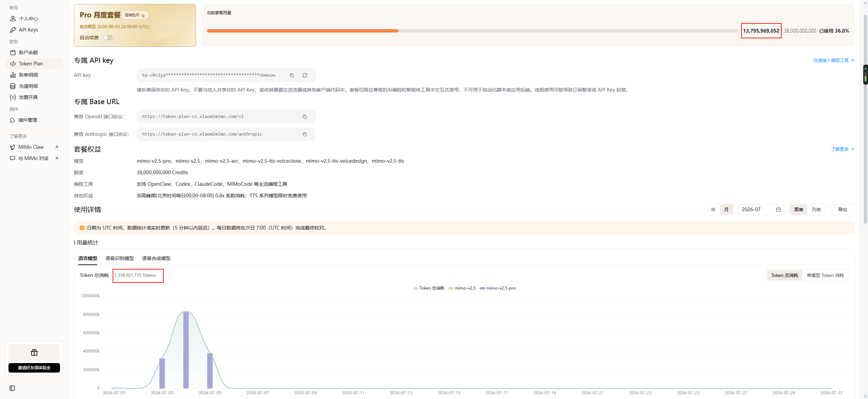Open 了解更多 link next to 套餐权益
The image size is (868, 399).
click(x=842, y=149)
